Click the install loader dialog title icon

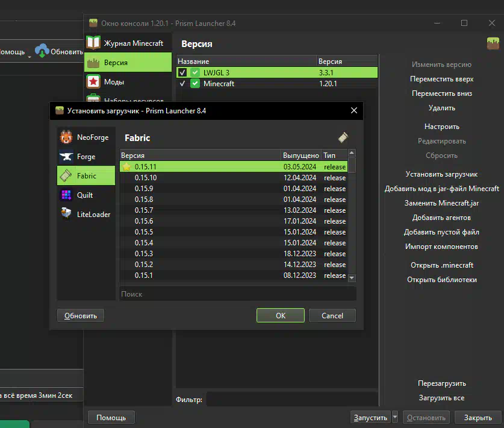pyautogui.click(x=60, y=110)
